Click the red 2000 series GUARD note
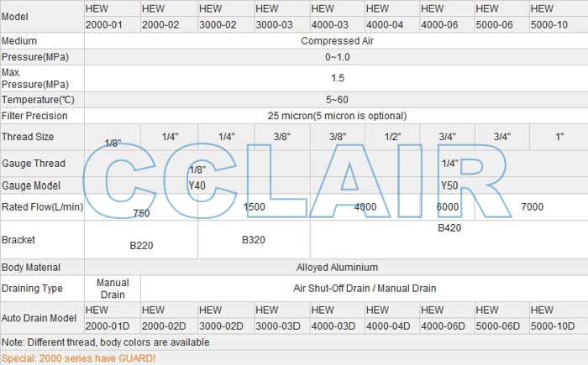The image size is (588, 365). [x=78, y=358]
